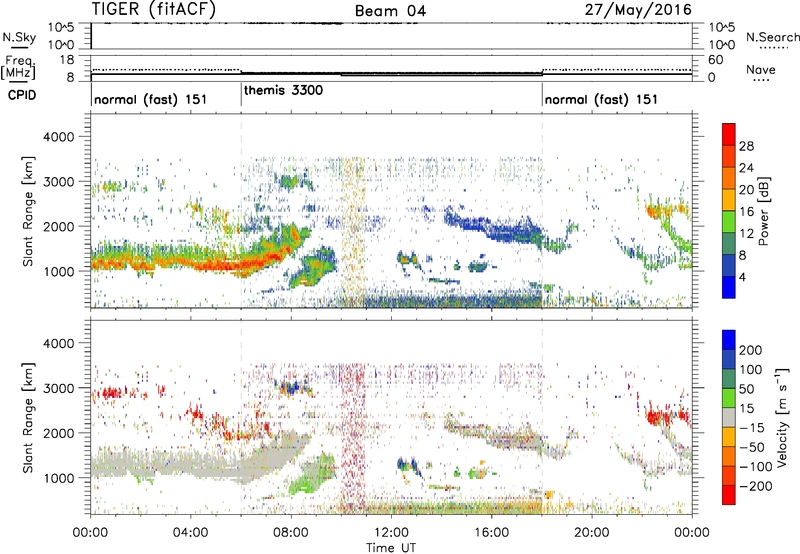Click the 'normal (fast) 151' label starting at 18:00
Viewport: 800px width, 554px height.
[x=601, y=99]
